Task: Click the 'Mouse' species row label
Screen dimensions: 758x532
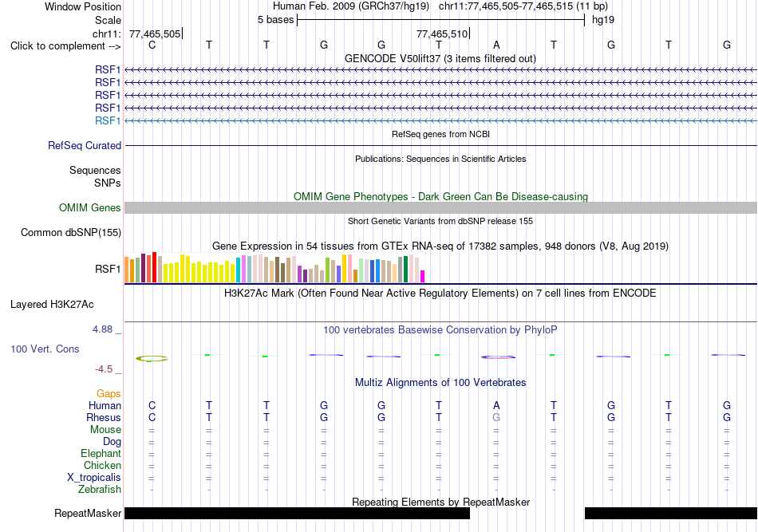Action: (105, 430)
